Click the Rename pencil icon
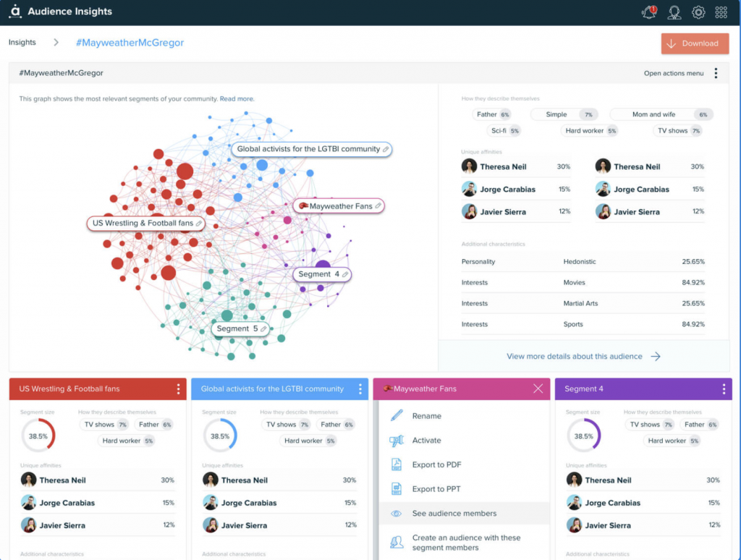Screen dimensions: 741x560 [x=397, y=415]
